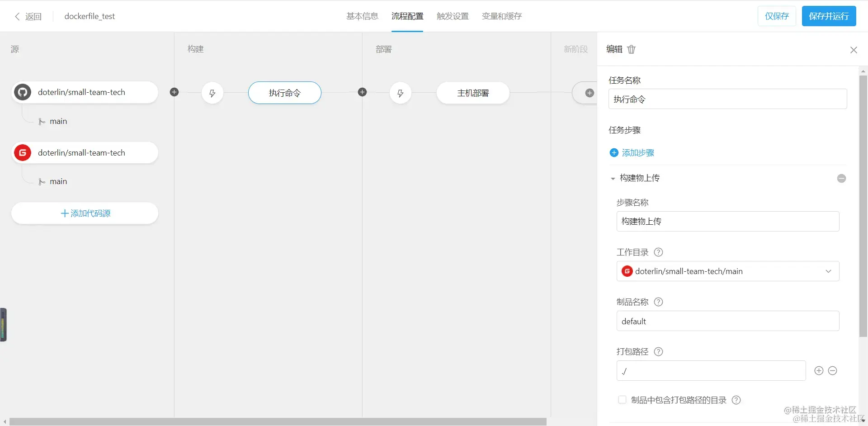868x426 pixels.
Task: Switch to the 变量和缓存 tab
Action: pyautogui.click(x=502, y=16)
